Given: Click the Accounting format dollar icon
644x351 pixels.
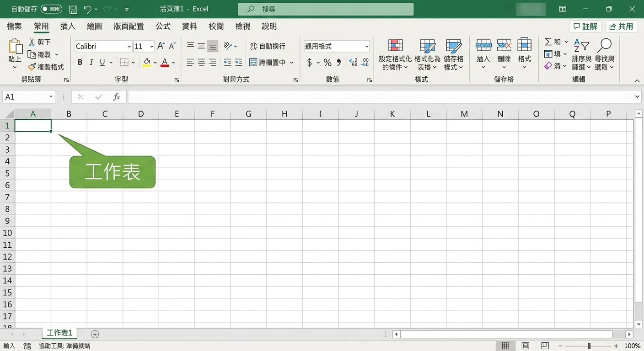Looking at the screenshot, I should (310, 63).
